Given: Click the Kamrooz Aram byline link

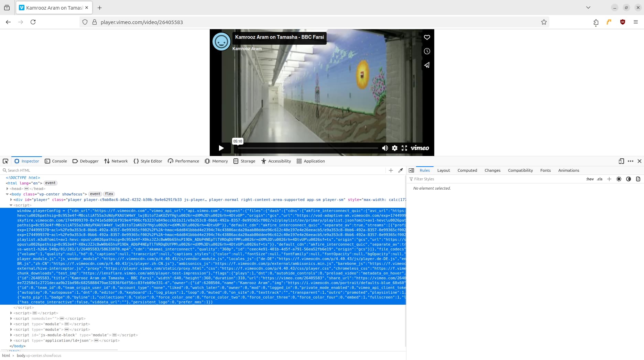Looking at the screenshot, I should tap(247, 49).
